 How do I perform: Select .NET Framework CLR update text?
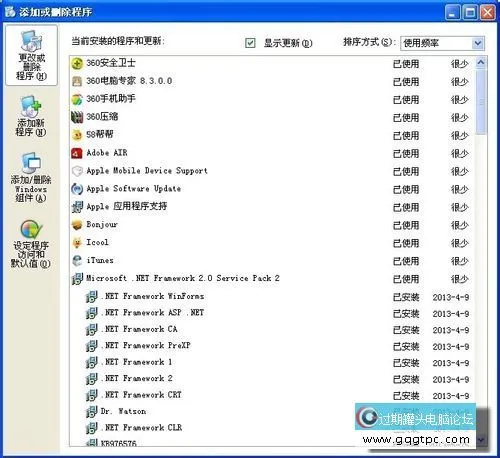click(x=141, y=427)
